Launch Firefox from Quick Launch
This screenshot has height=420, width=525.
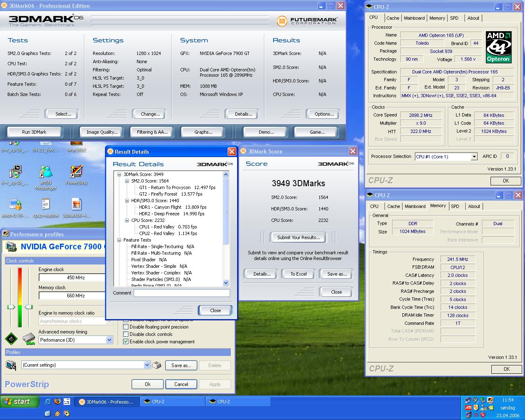[57, 402]
